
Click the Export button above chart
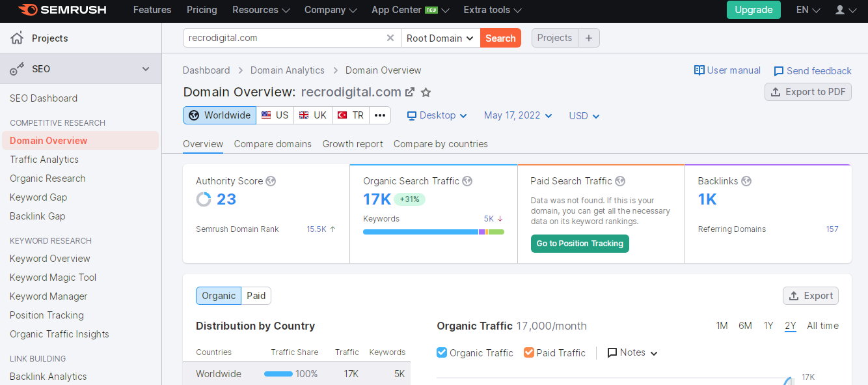(x=811, y=296)
